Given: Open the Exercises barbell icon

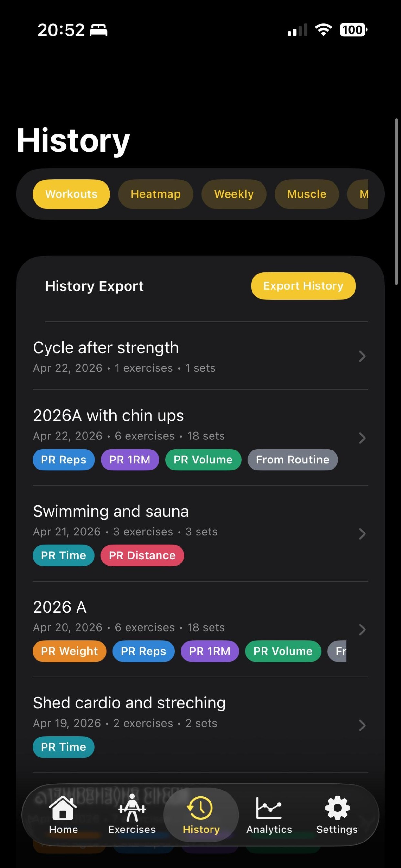Looking at the screenshot, I should [x=132, y=807].
